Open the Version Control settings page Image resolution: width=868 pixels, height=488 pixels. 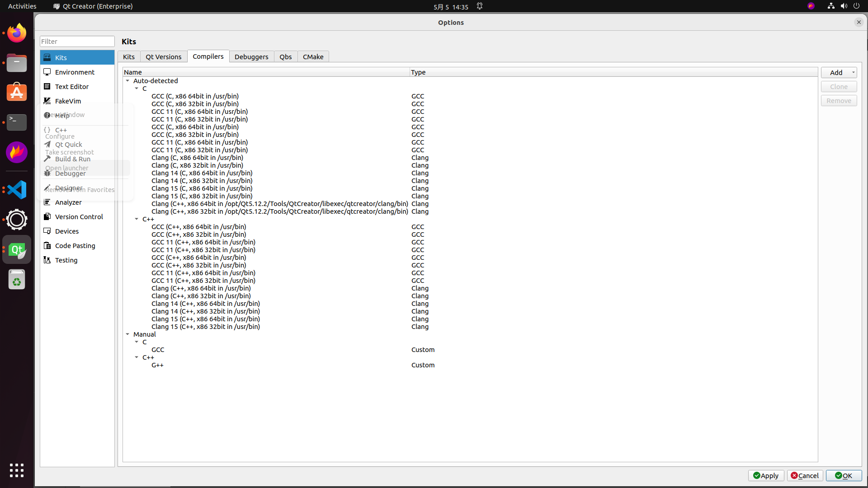(78, 216)
